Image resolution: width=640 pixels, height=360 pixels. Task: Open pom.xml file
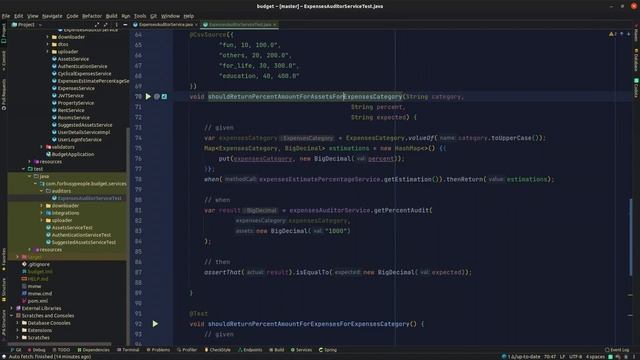pos(35,301)
